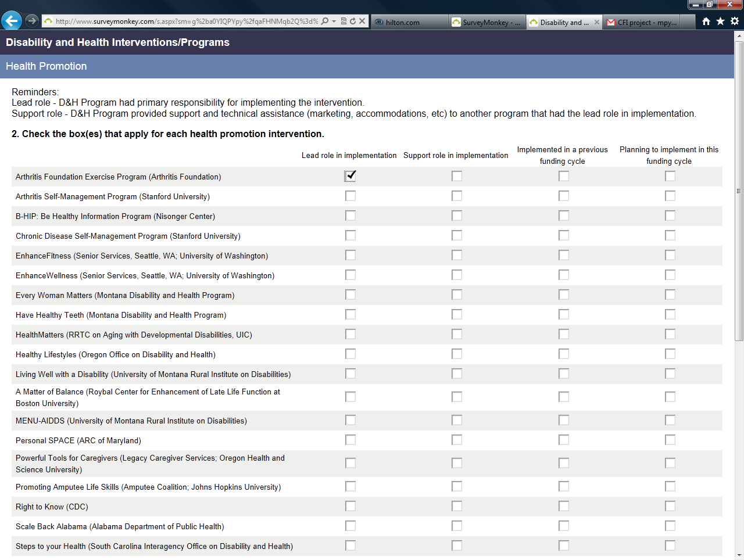Click 'Disability and Health Interventions/Programs' title
744x560 pixels.
tap(117, 42)
